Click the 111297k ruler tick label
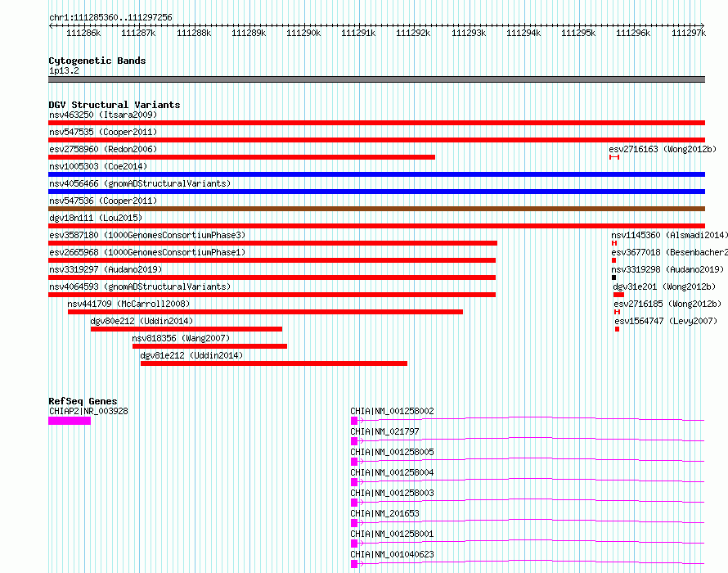Screen dimensions: 728x573 pyautogui.click(x=689, y=33)
